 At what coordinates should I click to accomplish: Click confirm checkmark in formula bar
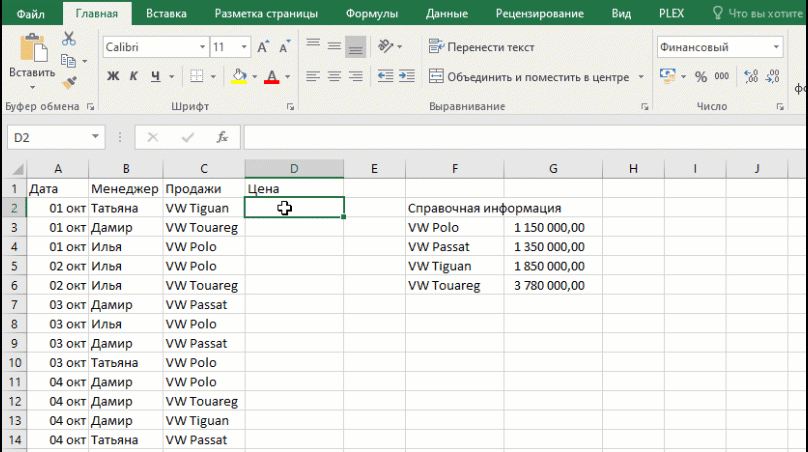[188, 137]
